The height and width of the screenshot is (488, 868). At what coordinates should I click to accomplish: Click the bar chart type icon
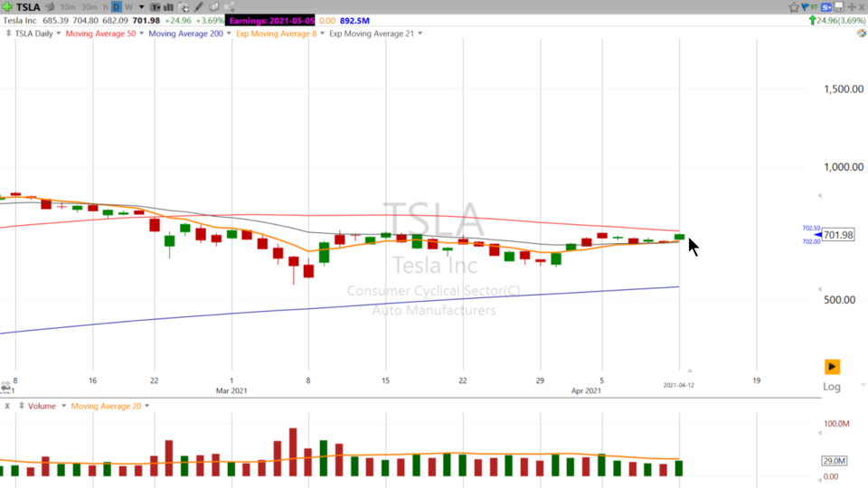pyautogui.click(x=167, y=7)
